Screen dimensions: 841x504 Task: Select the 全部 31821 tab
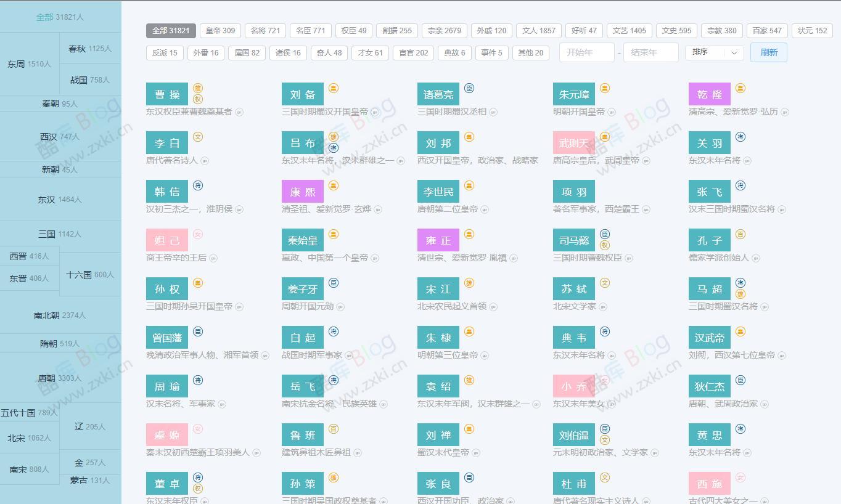coord(170,30)
